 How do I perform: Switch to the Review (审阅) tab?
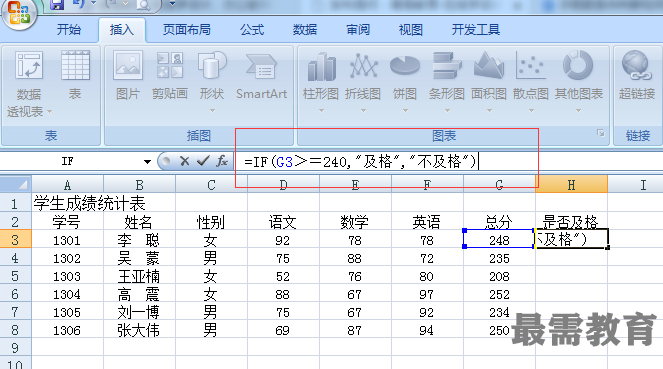(358, 30)
